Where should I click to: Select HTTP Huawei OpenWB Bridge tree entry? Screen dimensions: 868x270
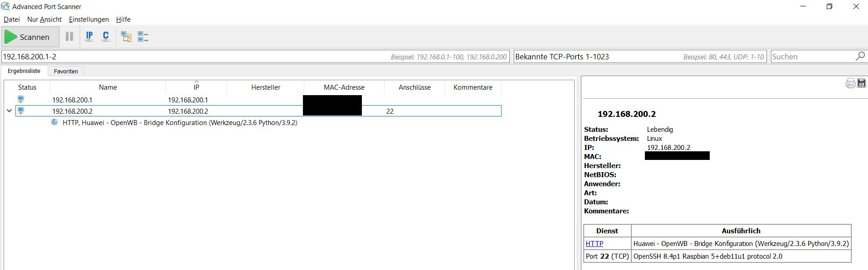pyautogui.click(x=180, y=123)
